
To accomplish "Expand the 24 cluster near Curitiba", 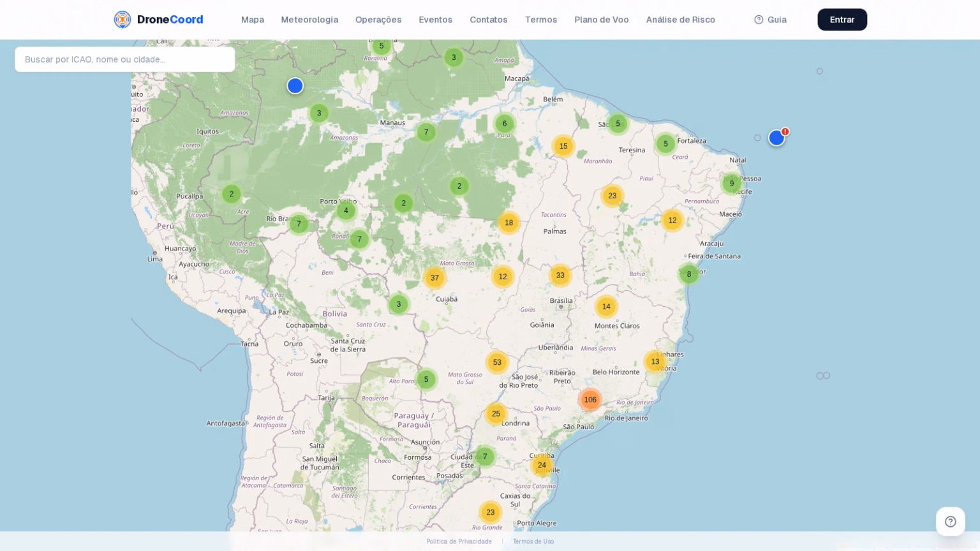I will point(542,465).
